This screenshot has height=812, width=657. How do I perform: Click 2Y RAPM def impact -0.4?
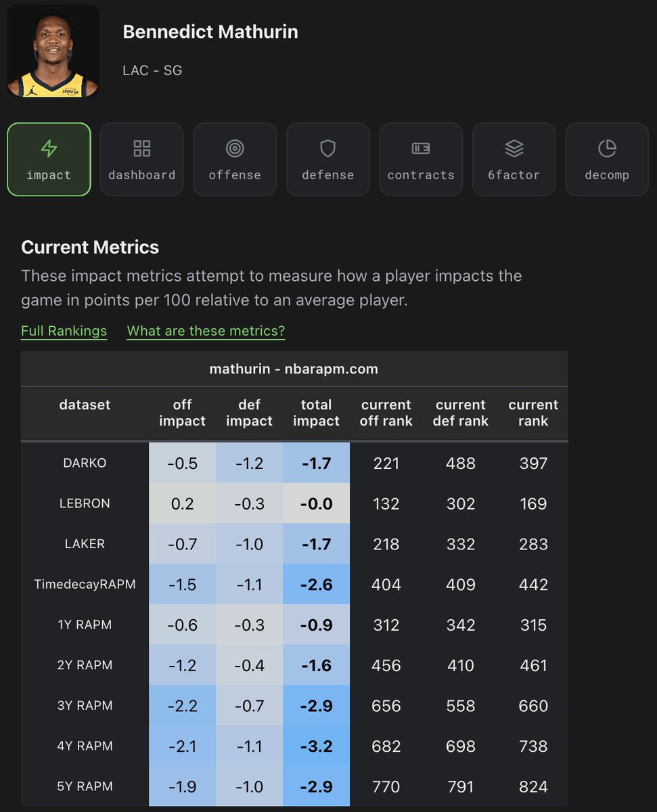pyautogui.click(x=249, y=665)
